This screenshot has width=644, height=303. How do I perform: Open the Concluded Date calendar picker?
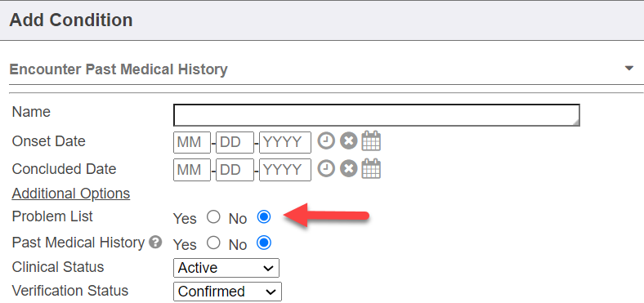coord(371,169)
